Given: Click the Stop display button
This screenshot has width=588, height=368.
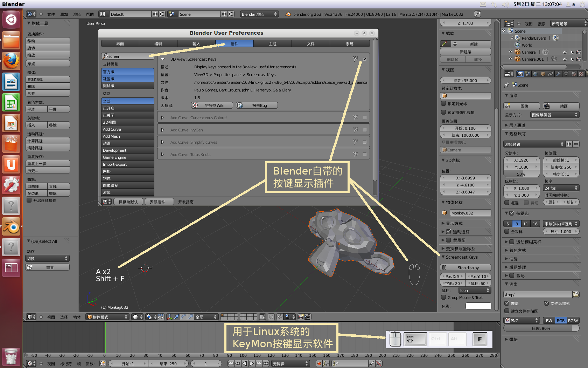Looking at the screenshot, I should pyautogui.click(x=466, y=267).
